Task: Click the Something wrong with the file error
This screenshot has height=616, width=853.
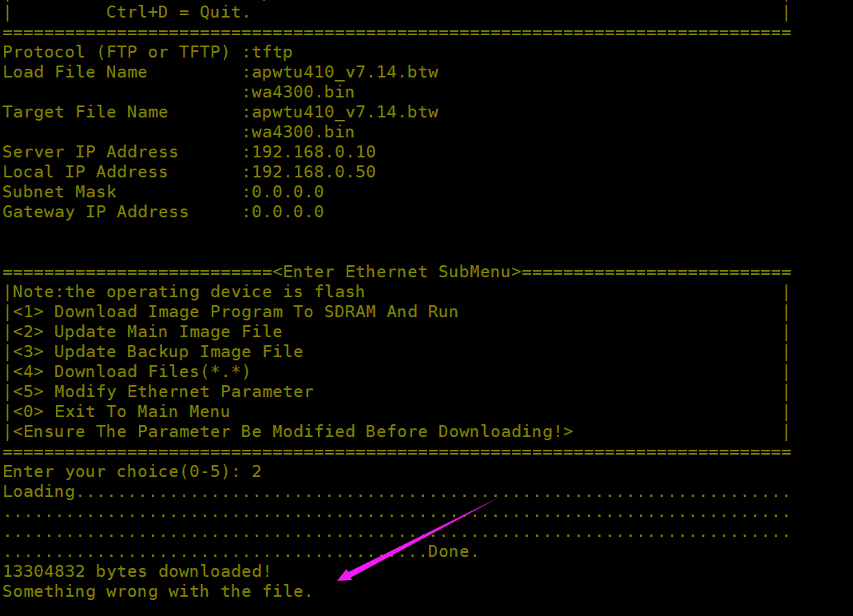Action: click(x=157, y=591)
